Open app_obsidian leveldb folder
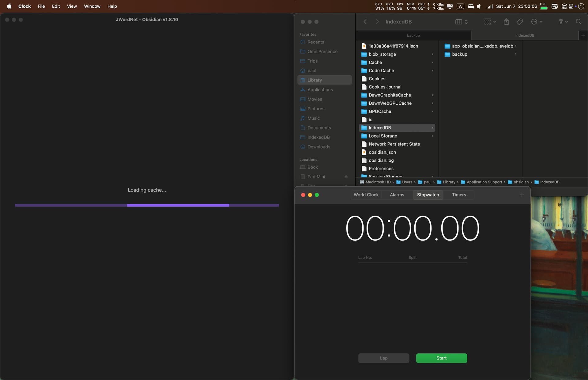 [480, 46]
